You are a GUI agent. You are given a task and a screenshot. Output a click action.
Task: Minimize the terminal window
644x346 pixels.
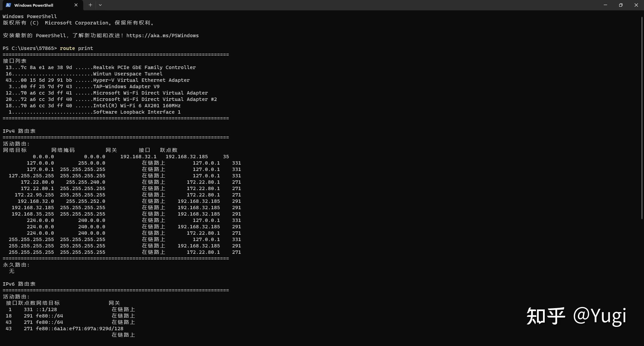605,5
